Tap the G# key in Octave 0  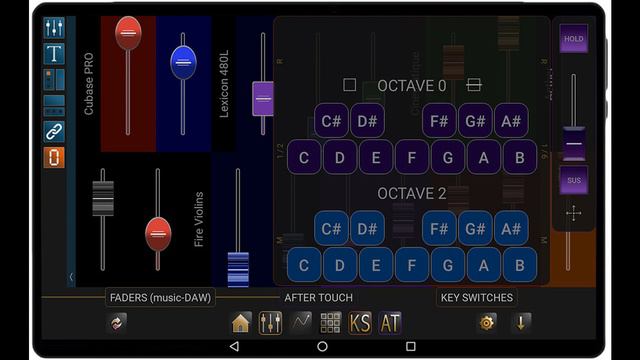pos(475,121)
